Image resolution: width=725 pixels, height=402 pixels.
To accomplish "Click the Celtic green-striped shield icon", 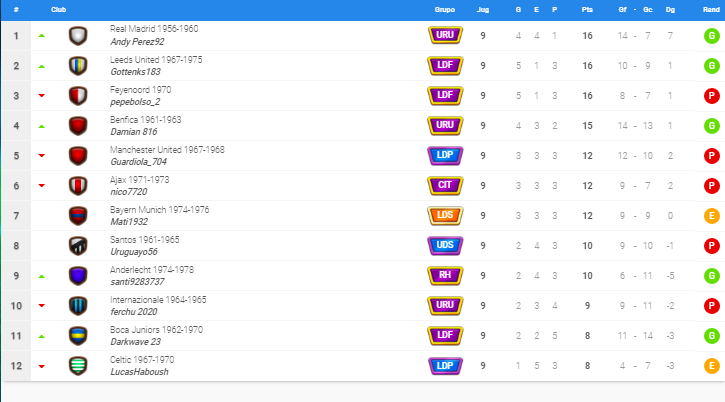I will pos(78,365).
